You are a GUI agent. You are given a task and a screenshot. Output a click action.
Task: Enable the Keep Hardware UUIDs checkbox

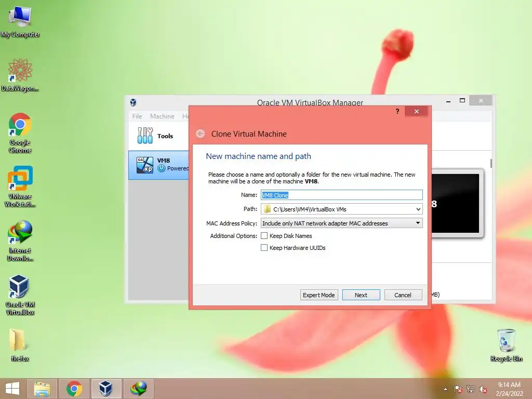pos(264,248)
